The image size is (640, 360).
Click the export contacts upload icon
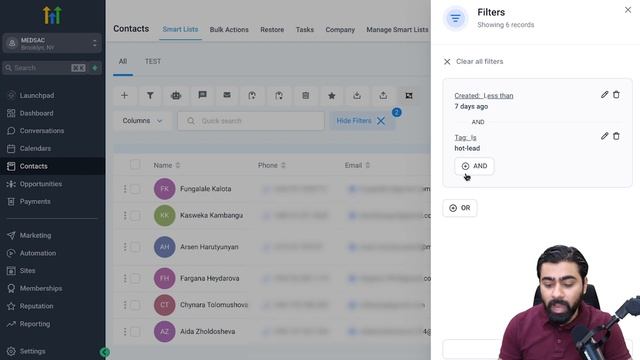(383, 96)
